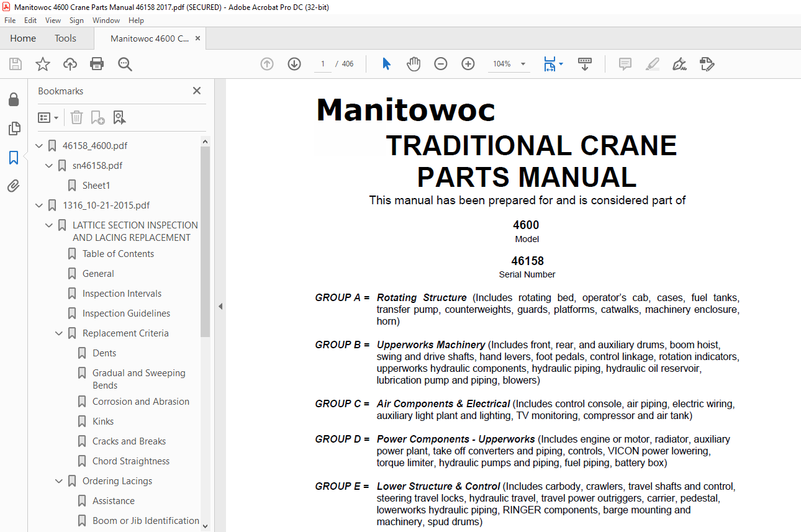The height and width of the screenshot is (532, 801).
Task: Click the page number input field
Action: [x=323, y=64]
